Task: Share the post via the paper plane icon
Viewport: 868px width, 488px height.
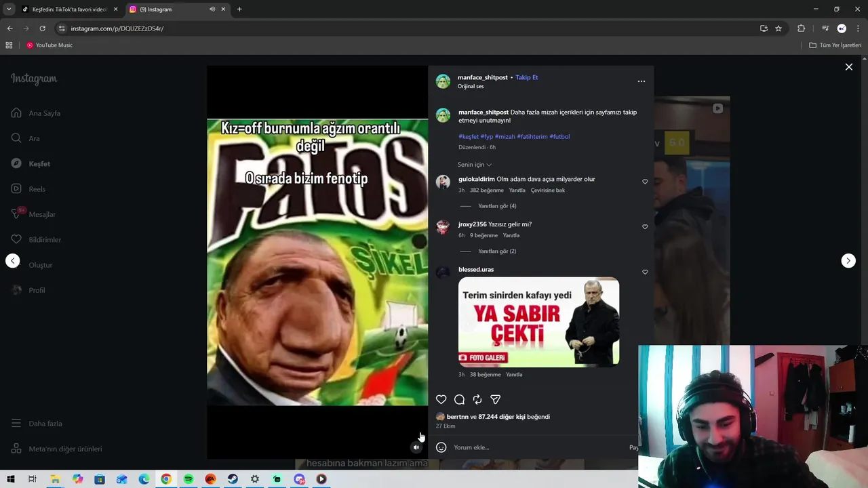Action: point(496,400)
